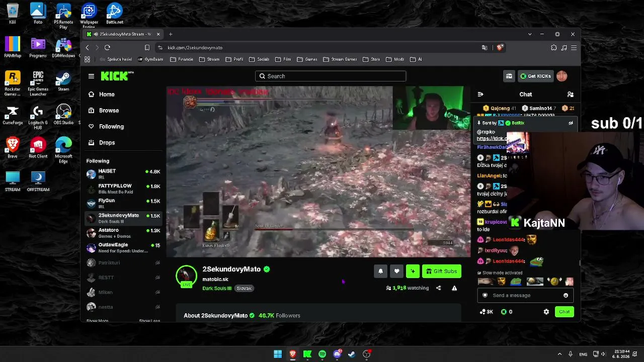Open the Windows Start menu
The width and height of the screenshot is (644, 362).
pyautogui.click(x=278, y=354)
